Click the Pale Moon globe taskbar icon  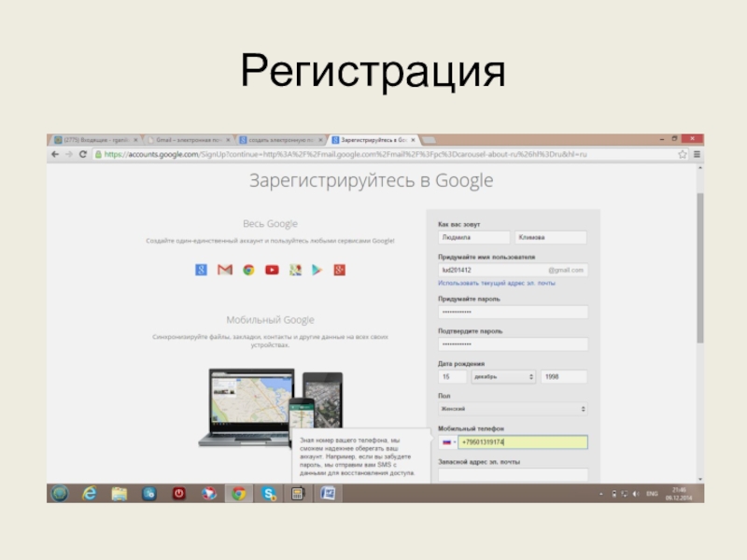coord(208,494)
